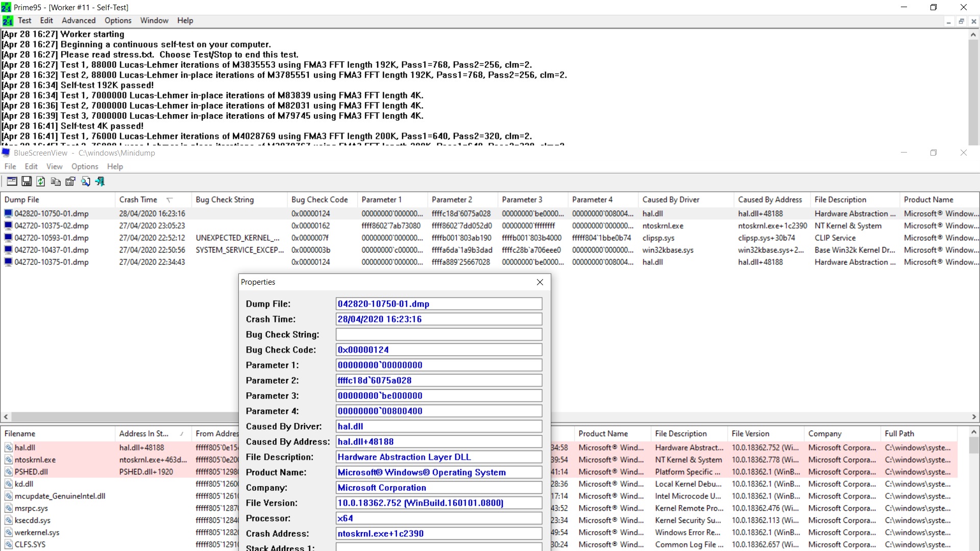Image resolution: width=980 pixels, height=551 pixels.
Task: Select the 042720-10375-01.dmp file icon
Action: click(x=8, y=262)
